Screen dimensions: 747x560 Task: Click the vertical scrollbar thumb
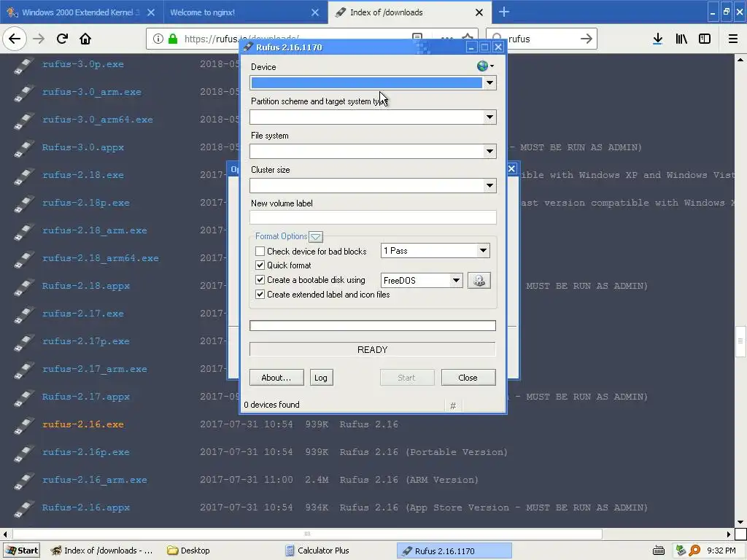pyautogui.click(x=740, y=341)
